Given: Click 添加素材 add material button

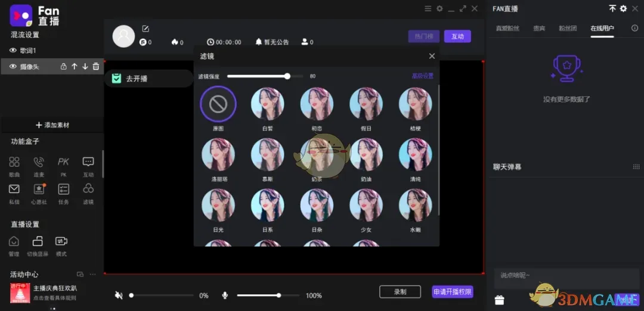Looking at the screenshot, I should coord(52,125).
